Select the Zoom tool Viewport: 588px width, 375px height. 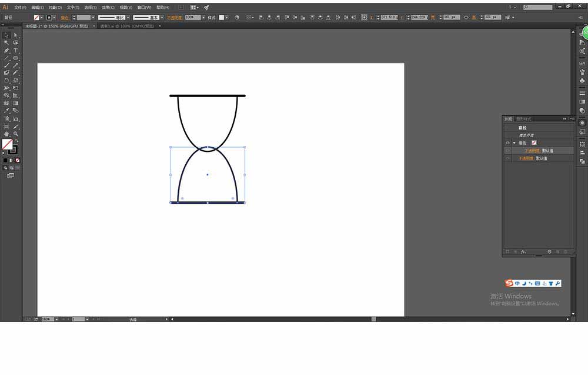pos(16,134)
